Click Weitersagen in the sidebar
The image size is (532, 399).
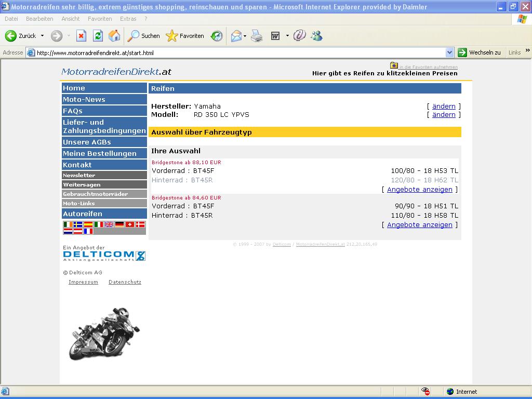click(x=104, y=184)
